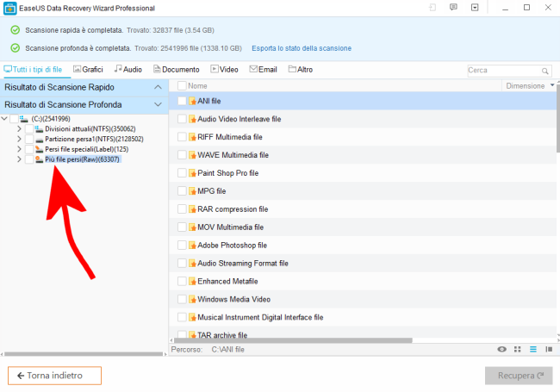The width and height of the screenshot is (560, 392).
Task: Expand Più file persi(Raw) node
Action: click(x=19, y=159)
